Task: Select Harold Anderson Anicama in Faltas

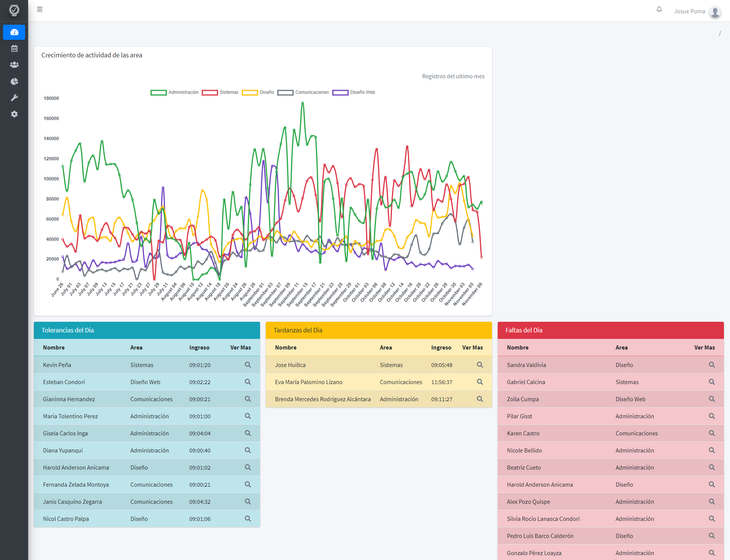Action: pyautogui.click(x=540, y=484)
